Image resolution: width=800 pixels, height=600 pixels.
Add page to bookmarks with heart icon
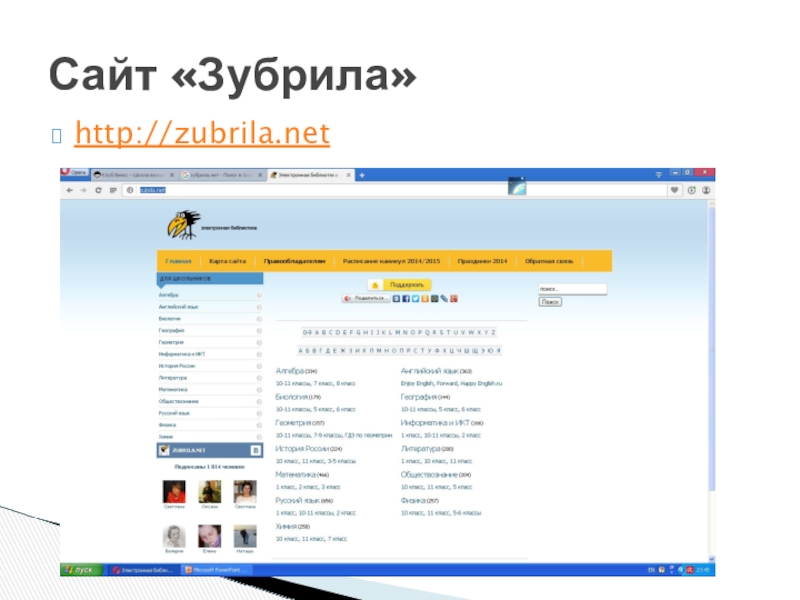click(674, 190)
